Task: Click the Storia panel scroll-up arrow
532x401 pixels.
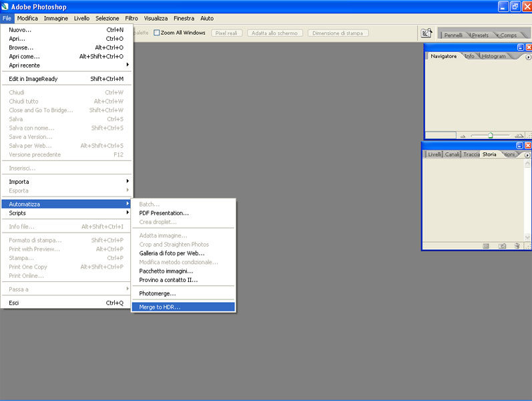Action: pyautogui.click(x=527, y=164)
